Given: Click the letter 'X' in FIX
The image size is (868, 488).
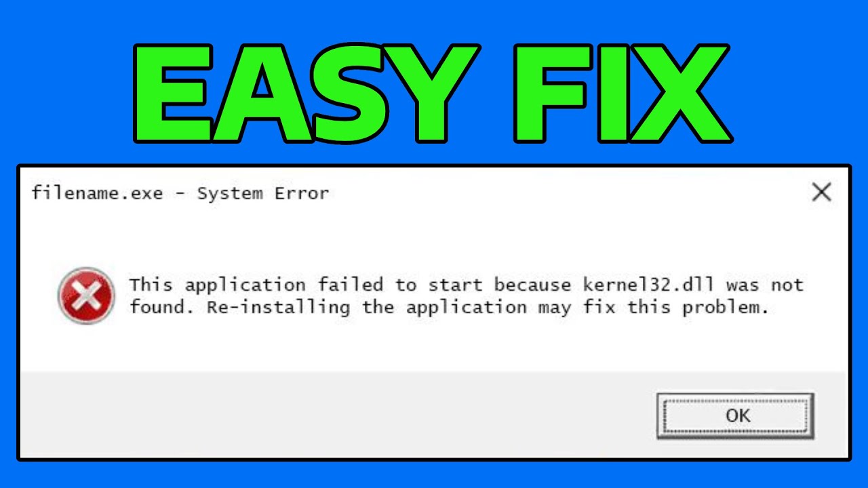Looking at the screenshot, I should 680,94.
